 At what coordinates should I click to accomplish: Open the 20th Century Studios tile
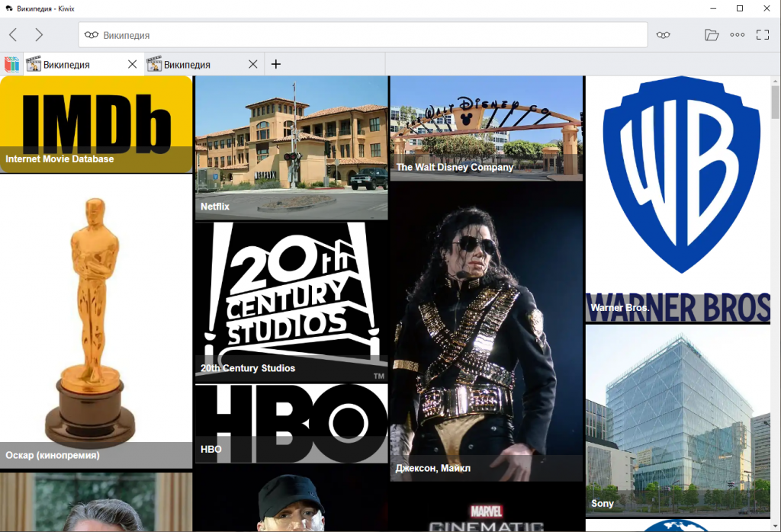point(291,301)
